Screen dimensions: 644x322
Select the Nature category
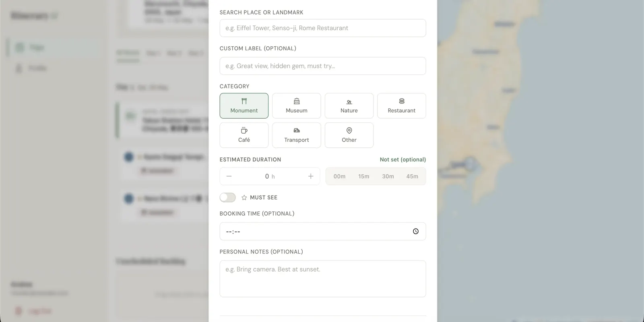[349, 106]
